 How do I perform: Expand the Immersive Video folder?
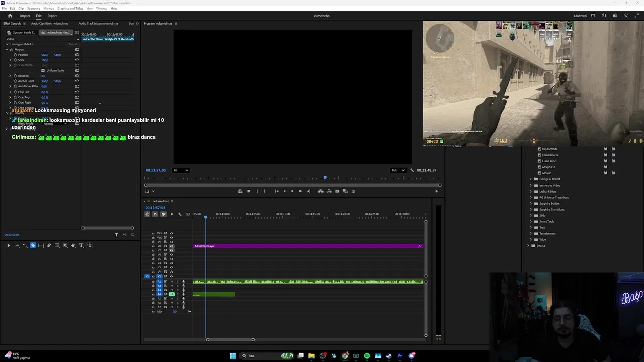tap(531, 185)
